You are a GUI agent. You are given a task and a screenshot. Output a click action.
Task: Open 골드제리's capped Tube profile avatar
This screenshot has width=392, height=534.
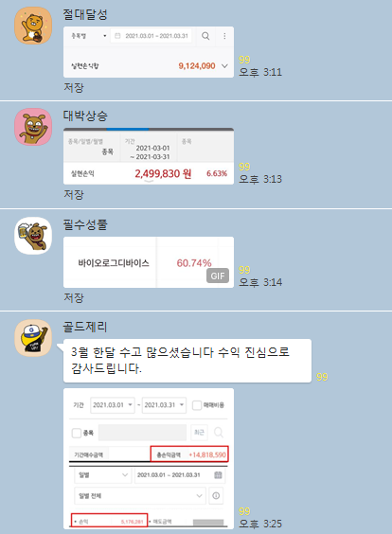[33, 338]
